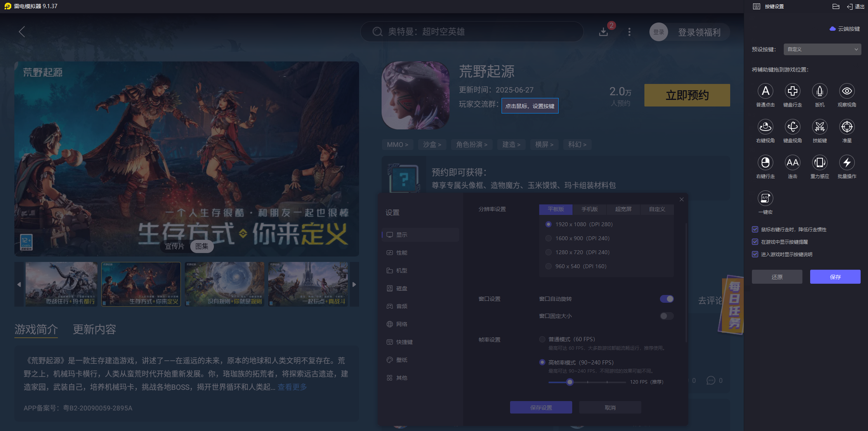Click the round 登录 avatar
The width and height of the screenshot is (868, 431).
(x=658, y=32)
